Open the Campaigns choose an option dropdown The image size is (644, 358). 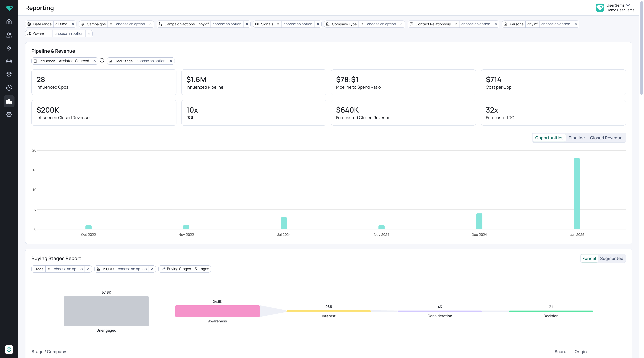point(130,24)
